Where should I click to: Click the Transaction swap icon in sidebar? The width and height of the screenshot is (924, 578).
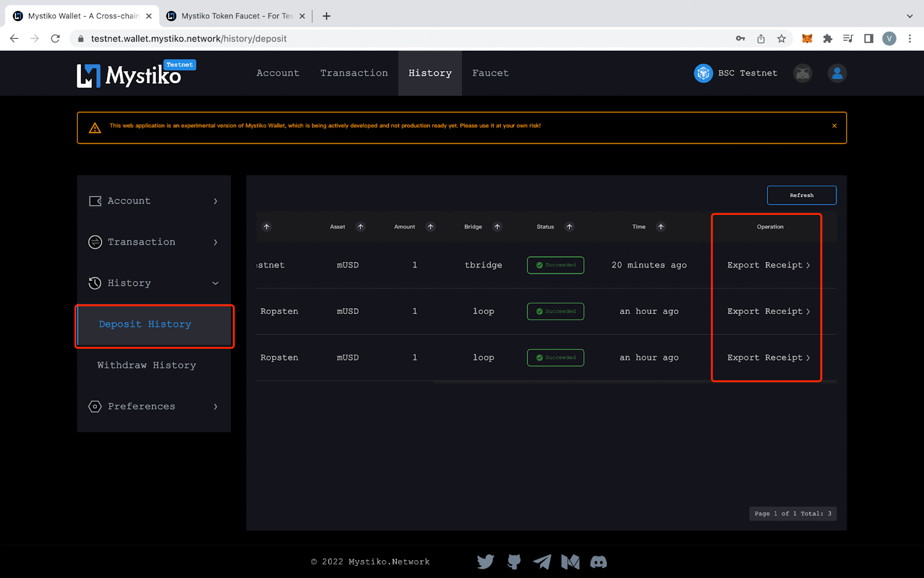point(95,242)
